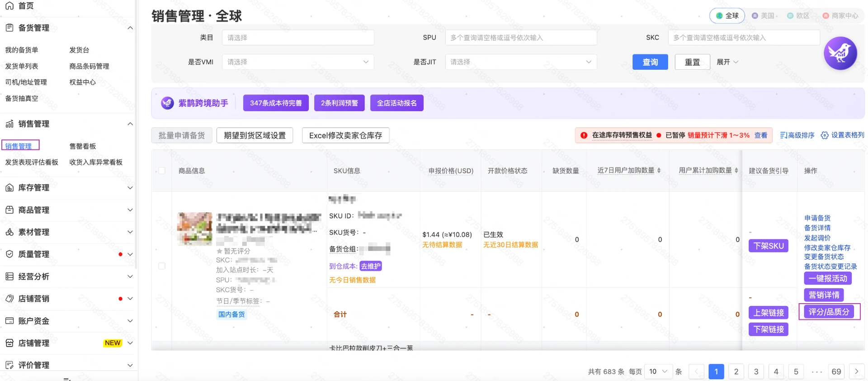Click the 评价管理 note icon
This screenshot has height=381, width=868.
[9, 365]
